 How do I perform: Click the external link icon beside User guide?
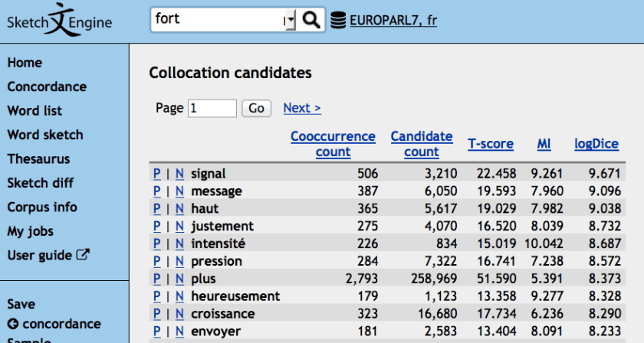[x=84, y=256]
